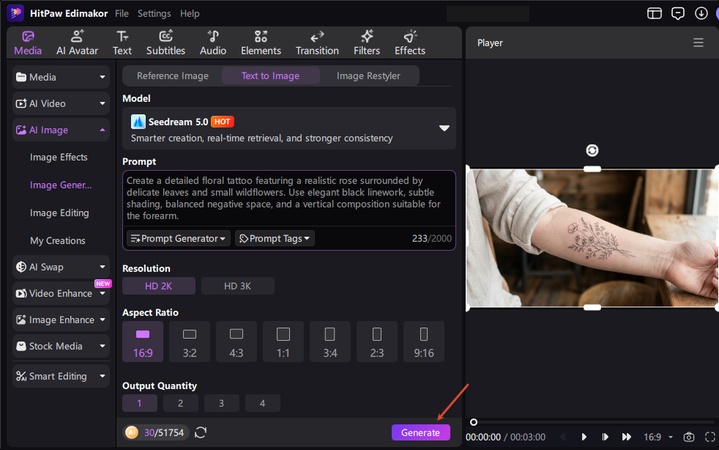Open My Creations in sidebar
Image resolution: width=719 pixels, height=450 pixels.
(58, 240)
